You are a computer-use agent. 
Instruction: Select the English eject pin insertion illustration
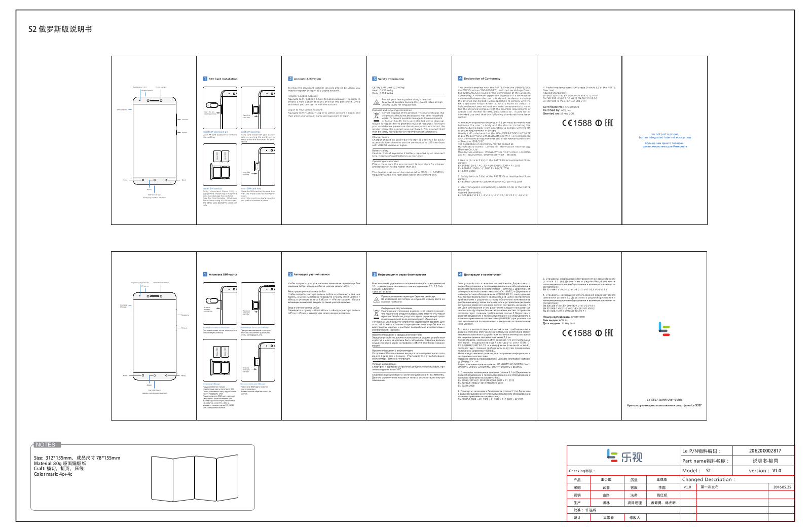[220, 107]
